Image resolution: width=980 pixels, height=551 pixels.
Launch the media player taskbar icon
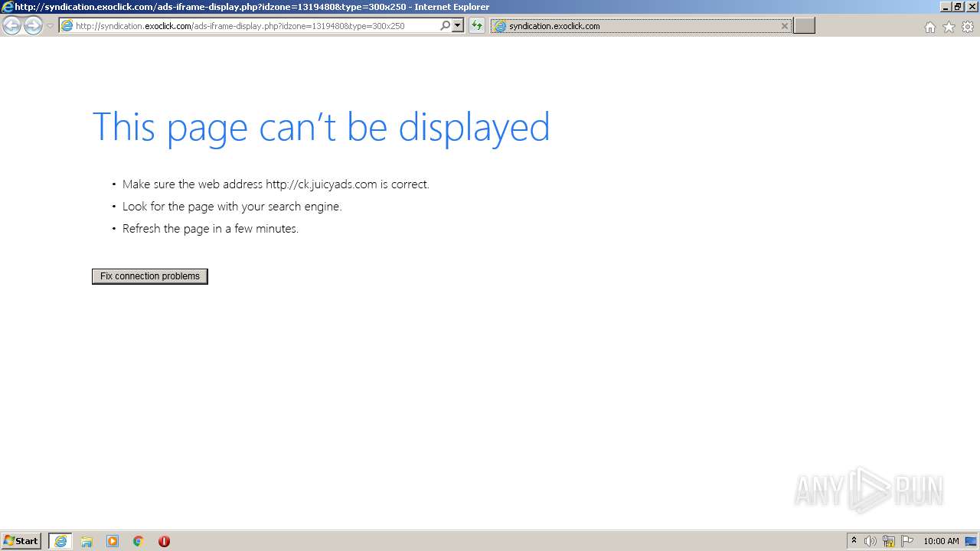pos(113,541)
